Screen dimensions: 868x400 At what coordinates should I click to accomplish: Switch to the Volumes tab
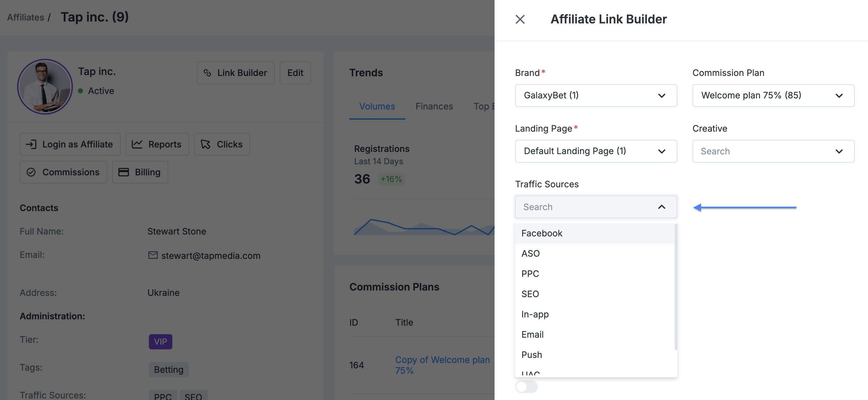[x=377, y=106]
